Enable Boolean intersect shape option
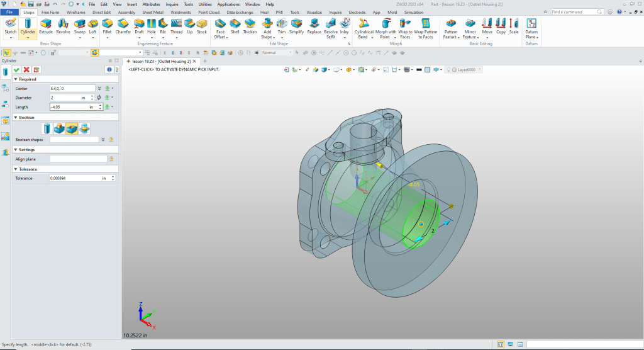The width and height of the screenshot is (644, 350). tap(84, 128)
